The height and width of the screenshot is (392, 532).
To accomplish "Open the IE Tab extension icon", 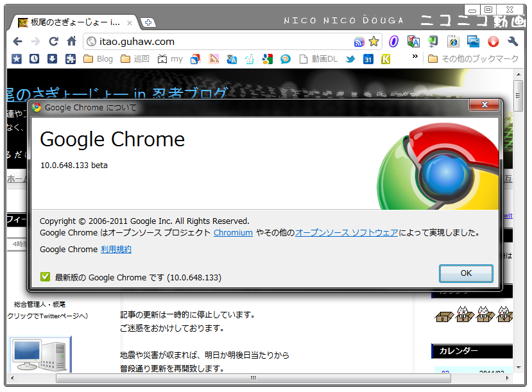I will pyautogui.click(x=453, y=41).
